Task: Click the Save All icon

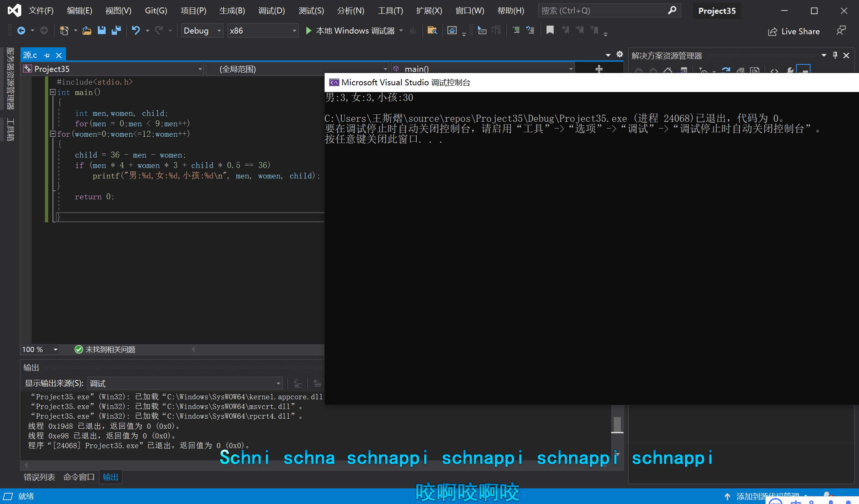Action: (116, 31)
